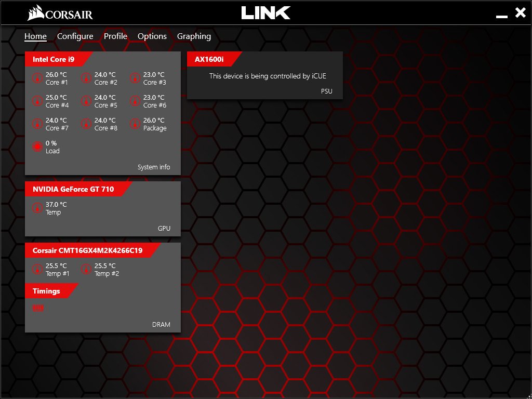
Task: Open the Home tab
Action: pos(35,36)
